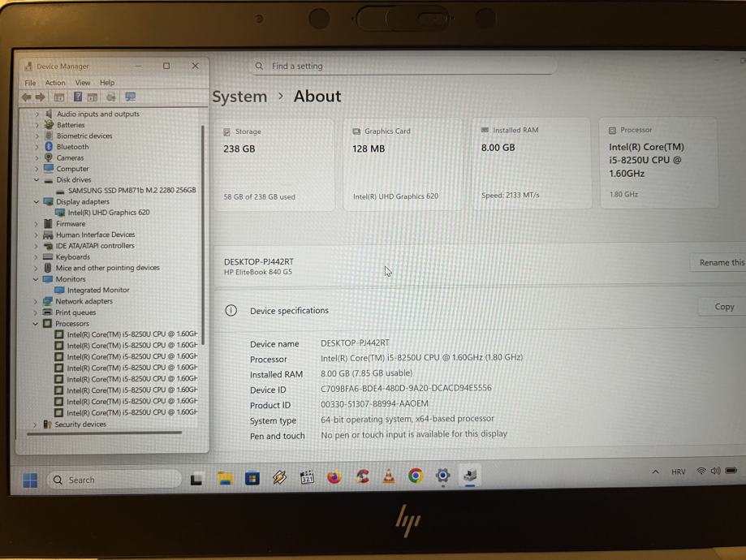Open VLC media player from taskbar
The width and height of the screenshot is (746, 560).
click(x=389, y=476)
